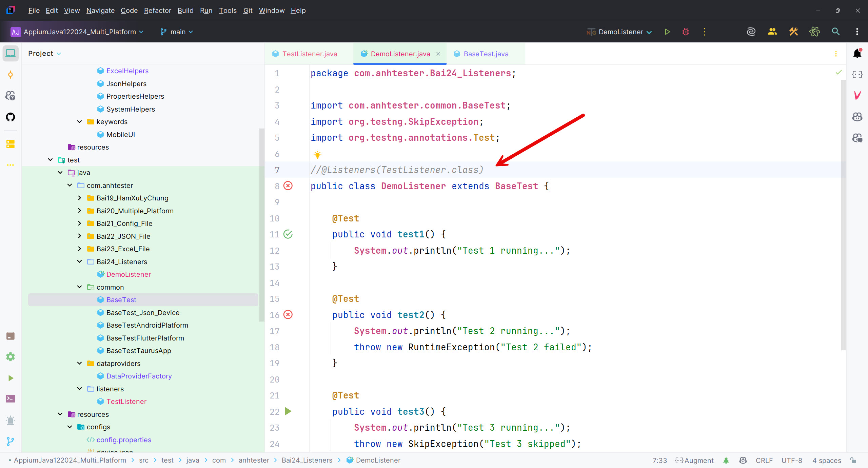Viewport: 868px width, 468px height.
Task: Click project tree vertical scrollbar
Action: tap(261, 225)
